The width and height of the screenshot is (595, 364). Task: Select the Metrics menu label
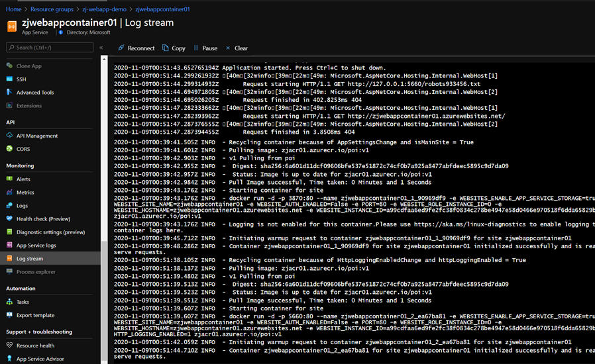(x=25, y=193)
